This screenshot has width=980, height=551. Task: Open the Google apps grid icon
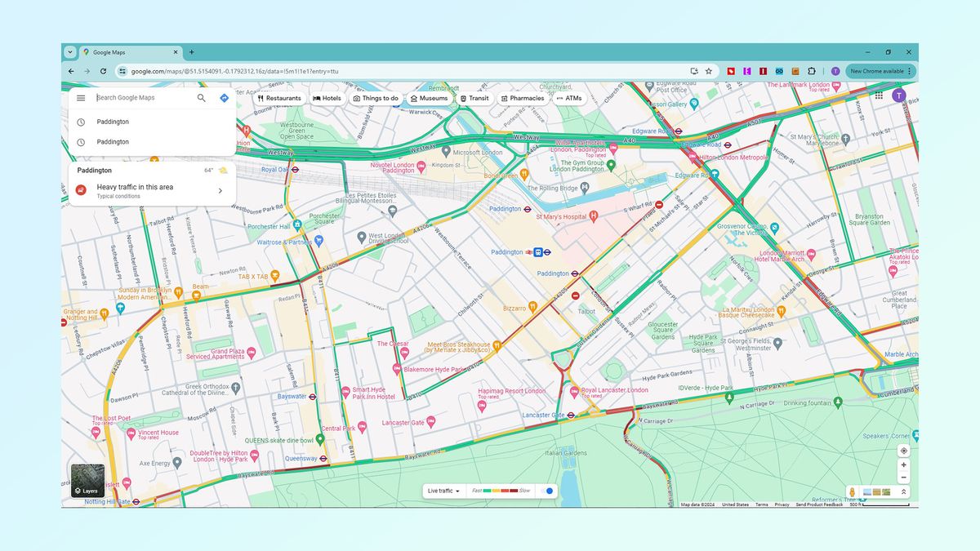880,96
